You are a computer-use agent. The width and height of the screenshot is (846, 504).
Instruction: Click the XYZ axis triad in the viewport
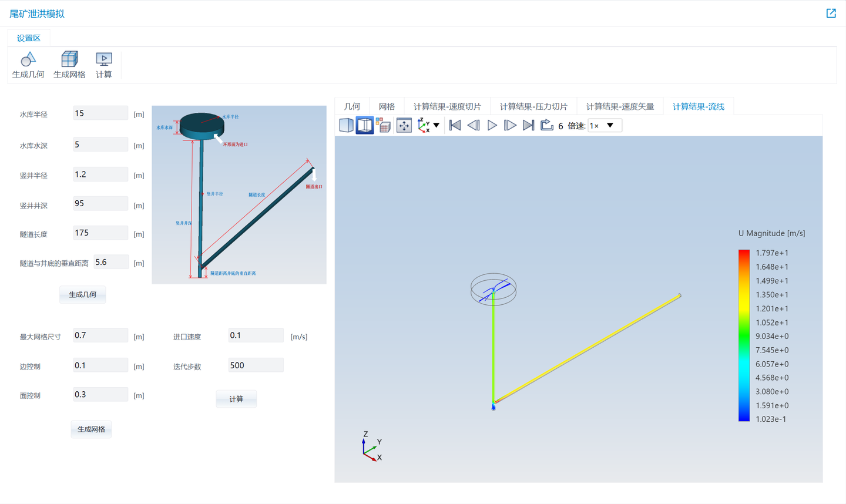pos(372,446)
